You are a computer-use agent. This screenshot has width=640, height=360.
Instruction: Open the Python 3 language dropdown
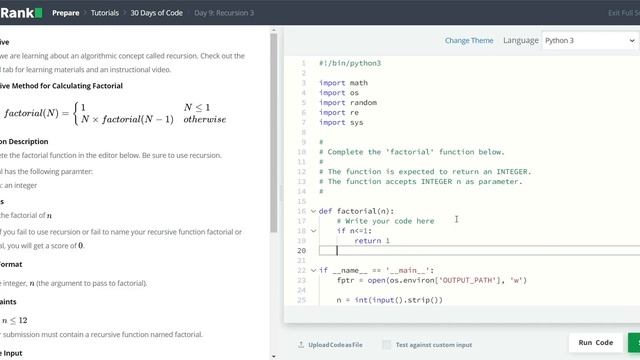(589, 40)
